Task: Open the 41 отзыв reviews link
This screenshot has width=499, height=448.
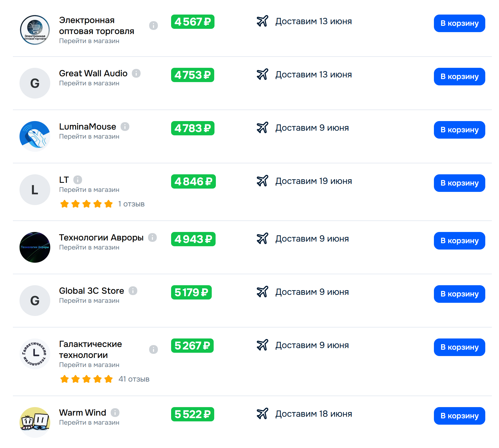Action: tap(134, 379)
